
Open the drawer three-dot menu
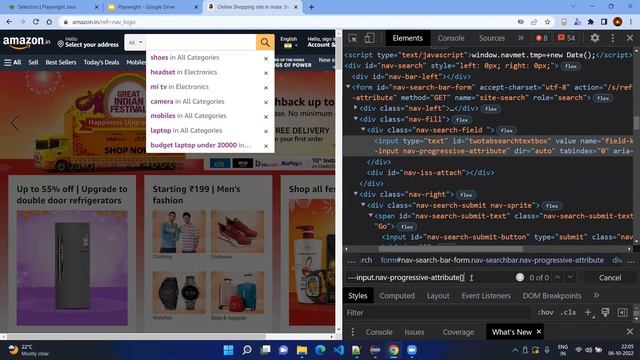tap(353, 332)
